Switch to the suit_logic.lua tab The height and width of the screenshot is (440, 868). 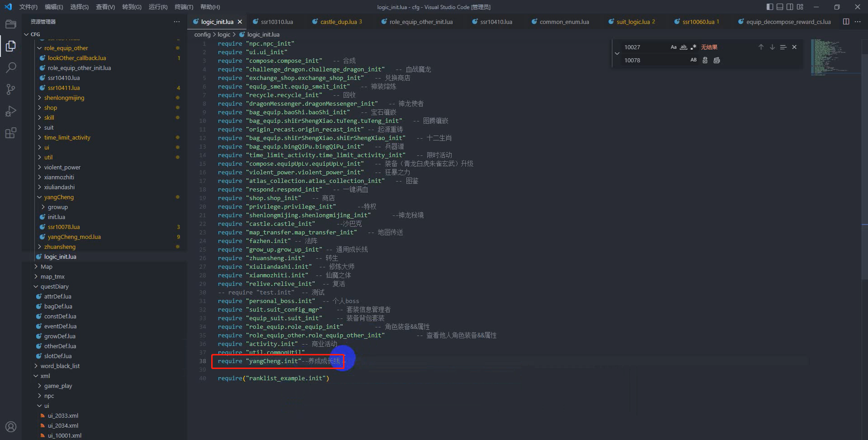(633, 22)
